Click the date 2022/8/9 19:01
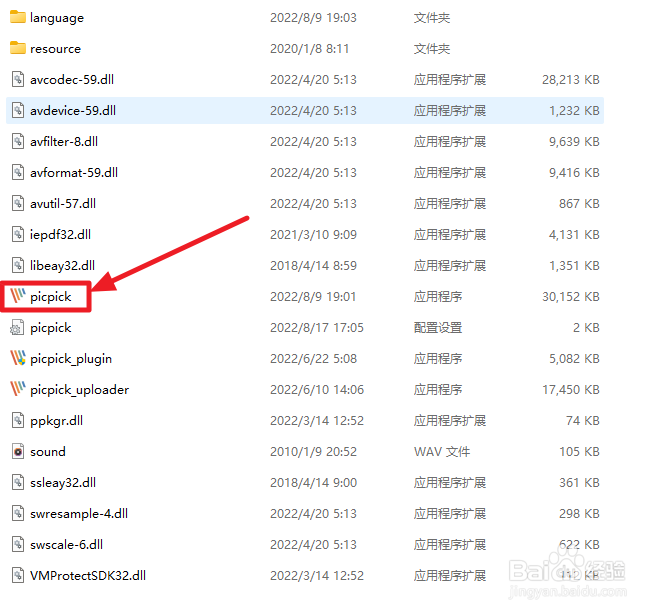This screenshot has height=615, width=664. point(313,296)
